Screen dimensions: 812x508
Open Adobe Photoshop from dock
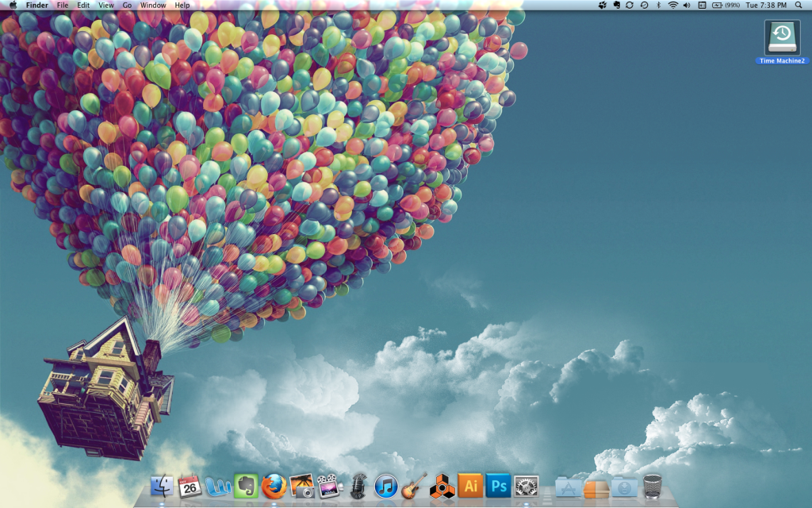coord(498,486)
